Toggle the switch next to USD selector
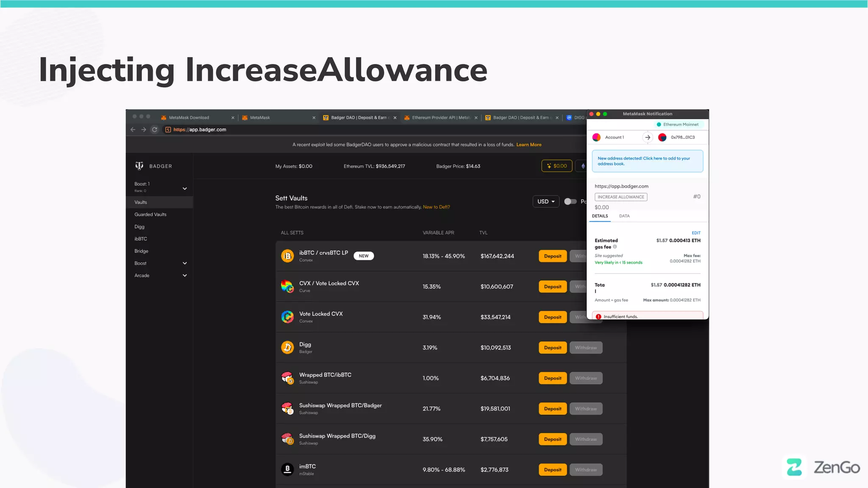This screenshot has width=868, height=488. click(x=570, y=202)
